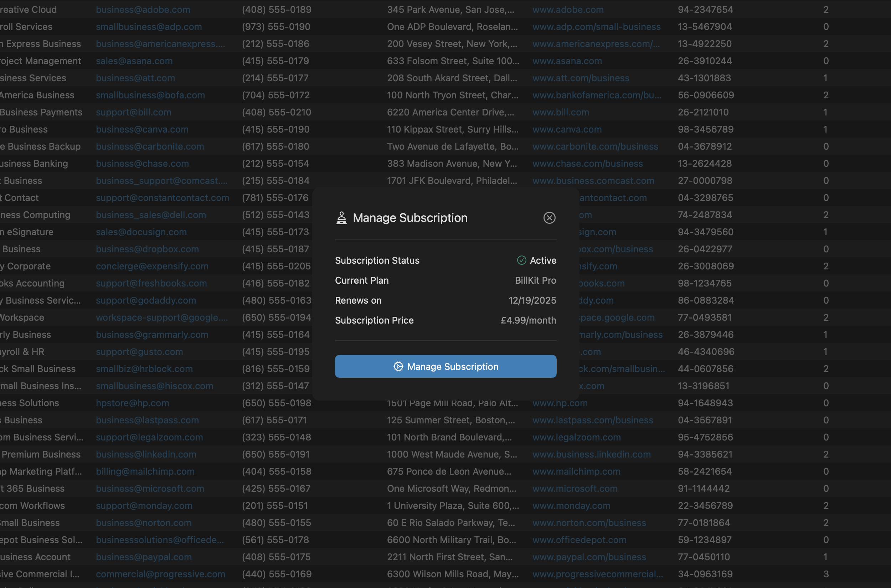Visit the www.monday.com website link
Screen dimensions: 891x588
[571, 505]
